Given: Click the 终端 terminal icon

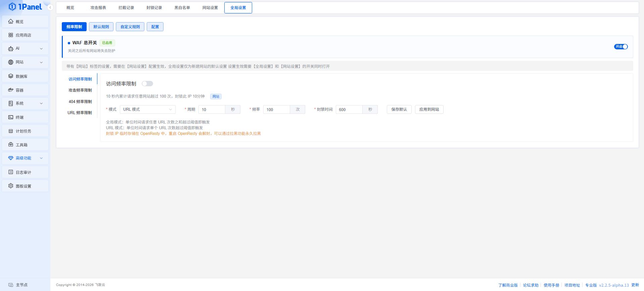Looking at the screenshot, I should pyautogui.click(x=11, y=117).
